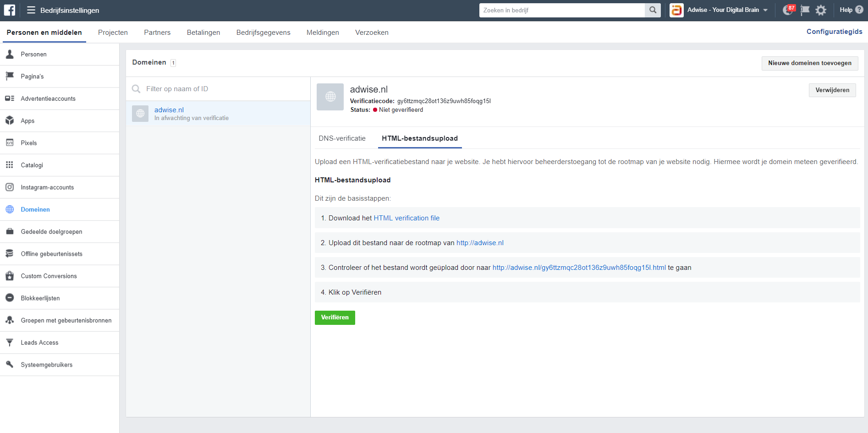Screen dimensions: 868x433
Task: Open the hamburger menu next to Bedrijfsinstellingen
Action: (x=30, y=10)
